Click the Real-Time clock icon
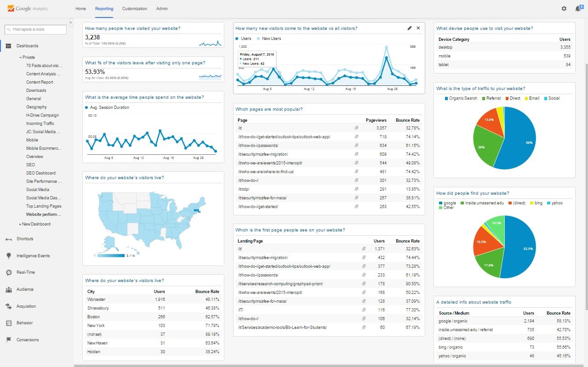The width and height of the screenshot is (588, 367). click(8, 272)
